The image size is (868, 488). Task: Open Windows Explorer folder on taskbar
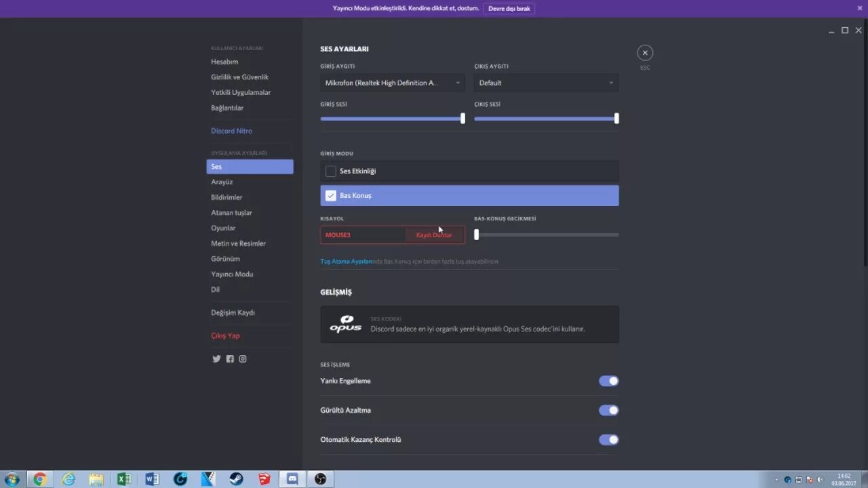(x=96, y=479)
